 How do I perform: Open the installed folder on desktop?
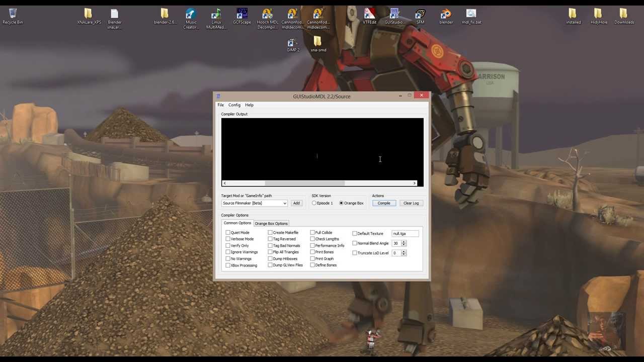tap(573, 16)
